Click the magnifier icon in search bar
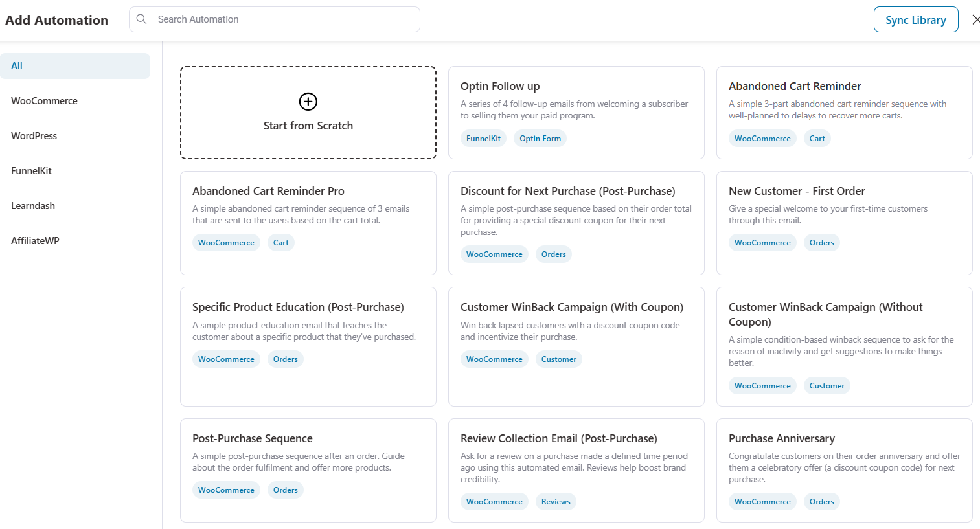The height and width of the screenshot is (529, 980). (x=142, y=19)
